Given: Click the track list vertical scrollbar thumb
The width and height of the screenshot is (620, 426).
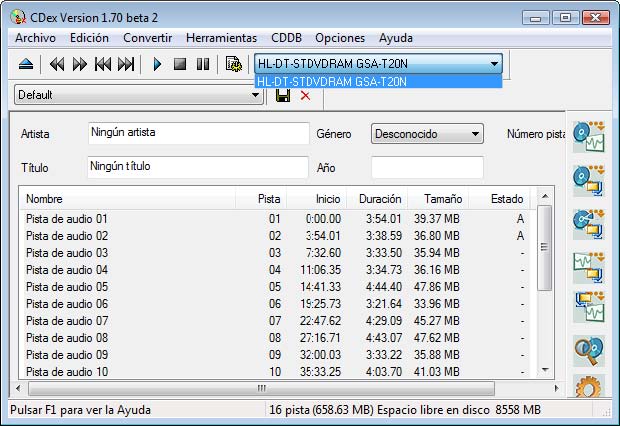Looking at the screenshot, I should click(x=544, y=248).
